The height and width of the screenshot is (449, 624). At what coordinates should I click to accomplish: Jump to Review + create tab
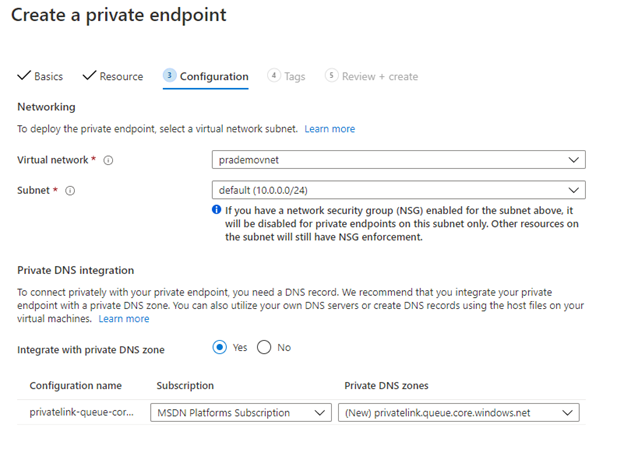pyautogui.click(x=380, y=77)
